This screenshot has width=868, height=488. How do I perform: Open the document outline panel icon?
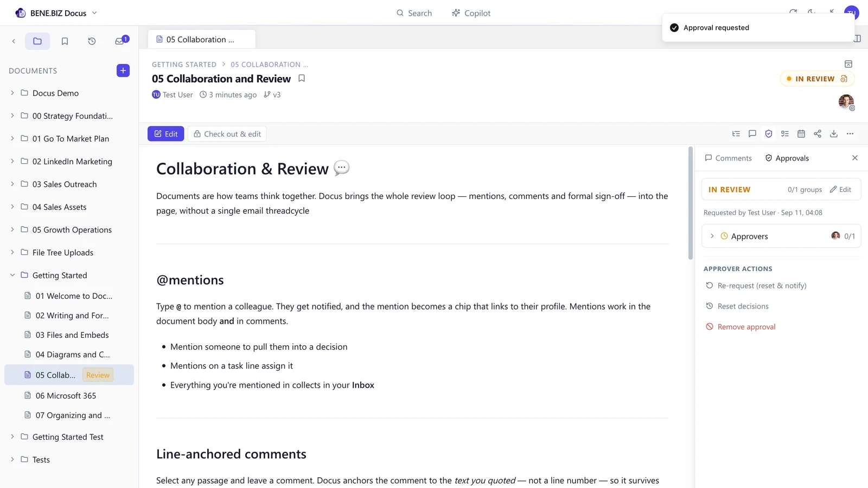pos(736,134)
